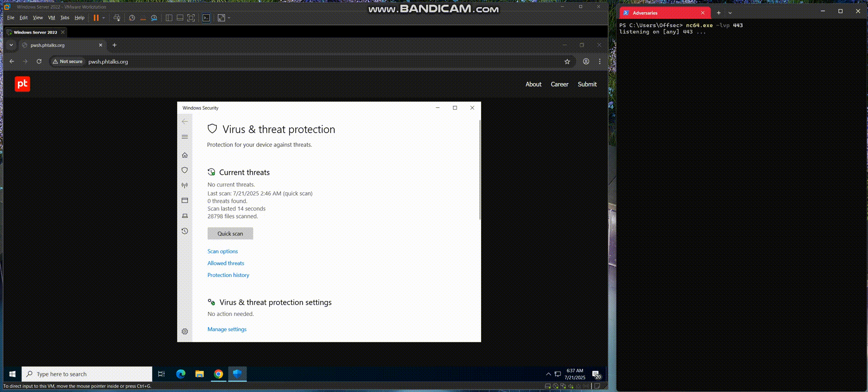868x392 pixels.
Task: Expand the Windows Security hamburger navigation menu
Action: (x=184, y=137)
